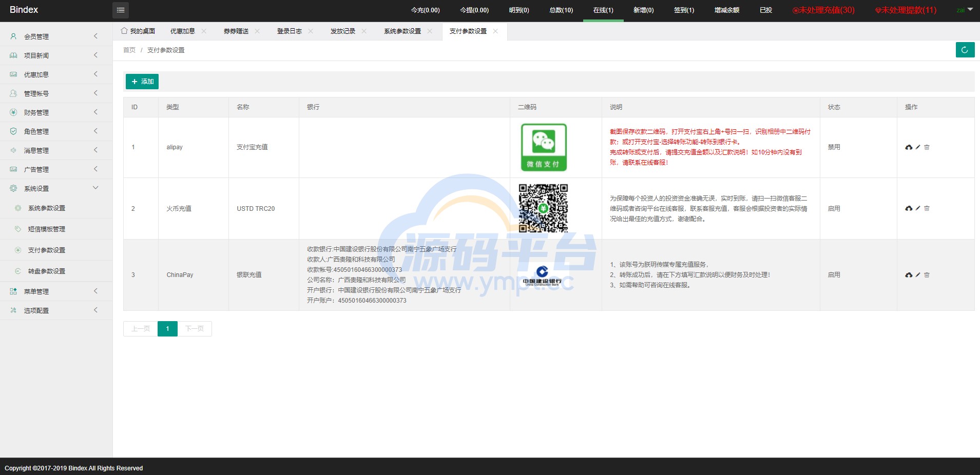The height and width of the screenshot is (475, 980).
Task: Click the WeChat pay QR image
Action: click(x=544, y=147)
